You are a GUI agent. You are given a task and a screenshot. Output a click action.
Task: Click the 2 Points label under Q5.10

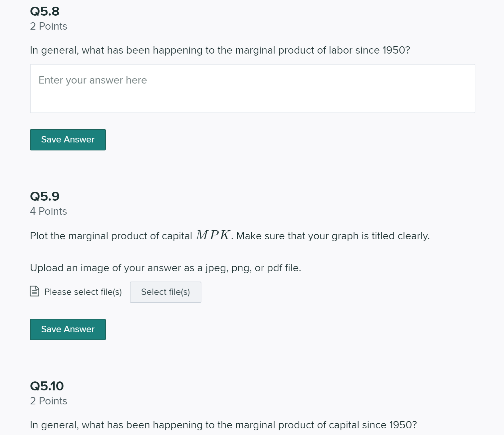[49, 401]
